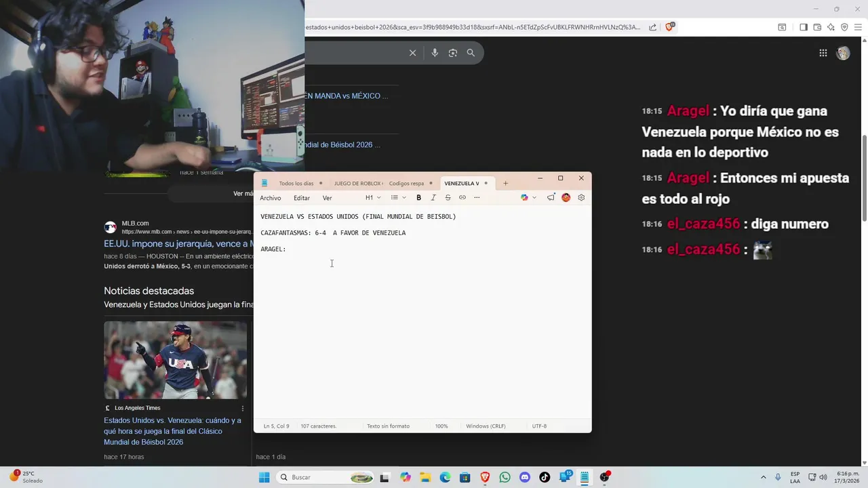Open Brave VPN shield icon
Viewport: 868px width, 488px height.
844,27
